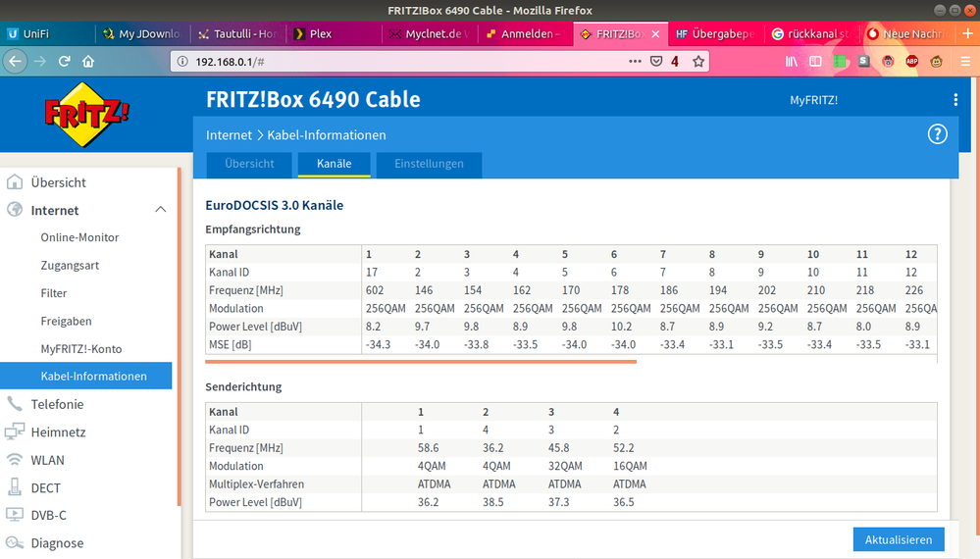
Task: Click the 58.6 frequency value
Action: (x=428, y=448)
